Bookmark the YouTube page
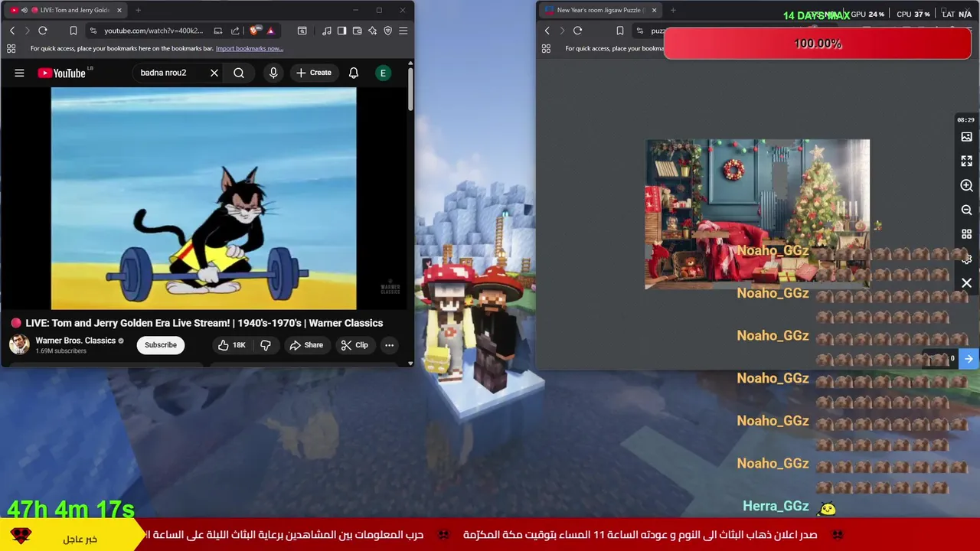Image resolution: width=980 pixels, height=551 pixels. 73,31
